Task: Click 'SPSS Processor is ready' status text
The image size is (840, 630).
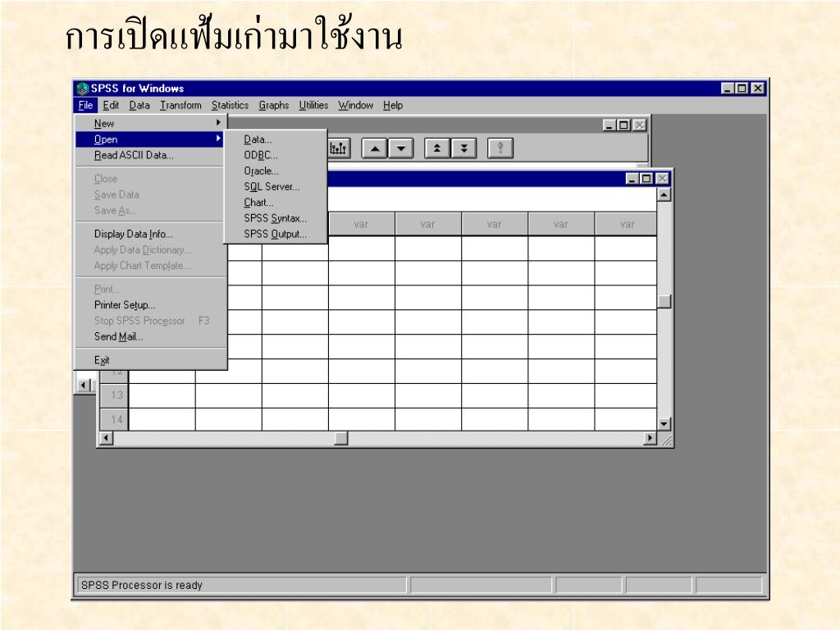Action: (141, 585)
